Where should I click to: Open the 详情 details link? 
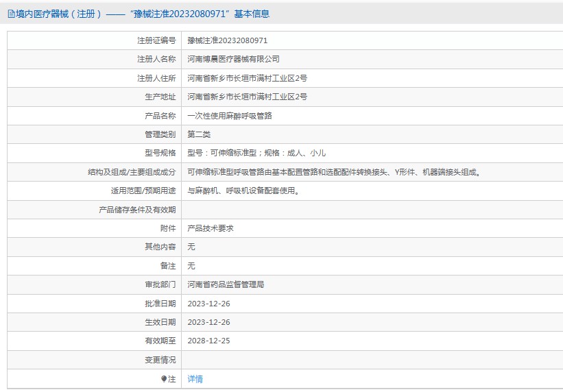[x=195, y=379]
